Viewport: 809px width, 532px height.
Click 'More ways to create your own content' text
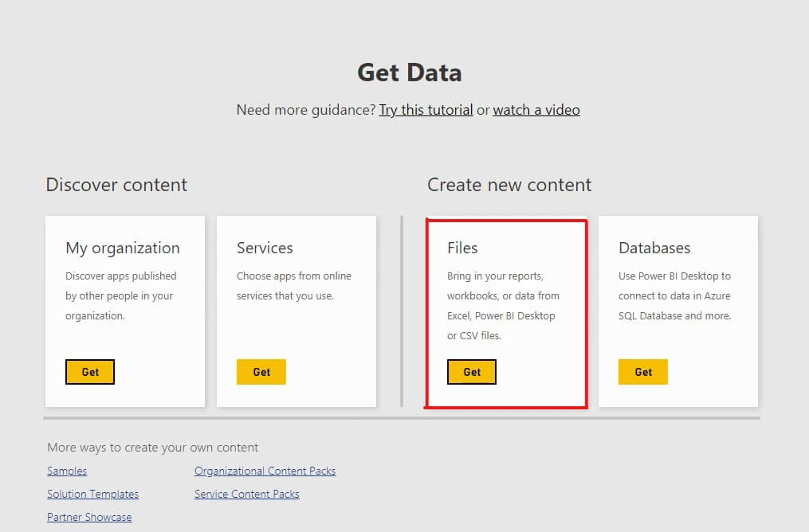(x=153, y=448)
